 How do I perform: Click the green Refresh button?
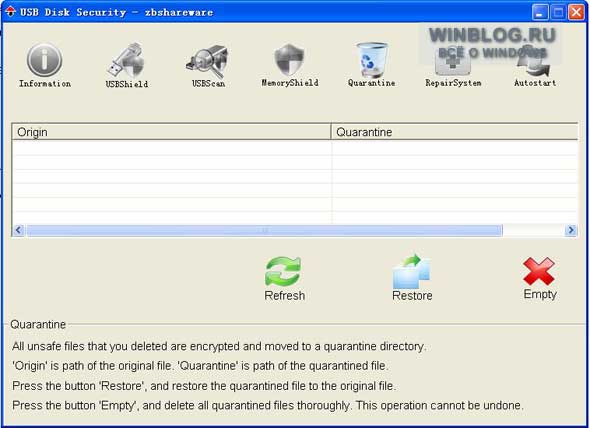pos(284,279)
